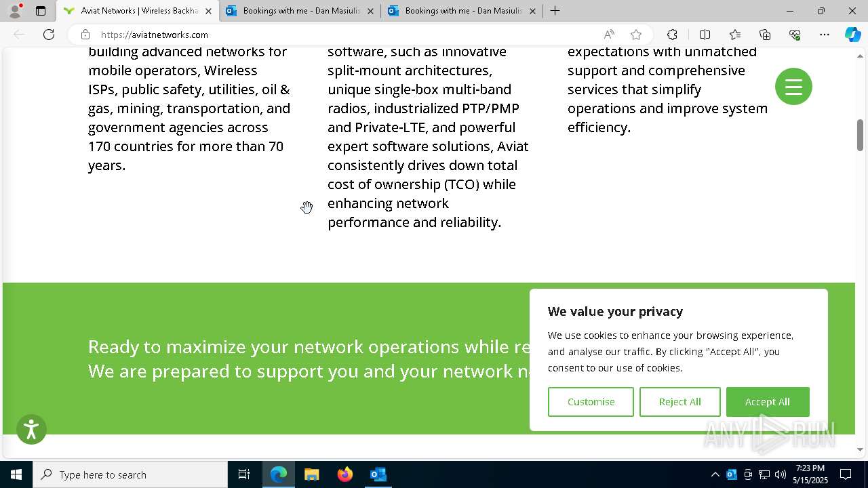Open the Outlook icon in the system tray
Screen dimensions: 868x488
click(732, 474)
